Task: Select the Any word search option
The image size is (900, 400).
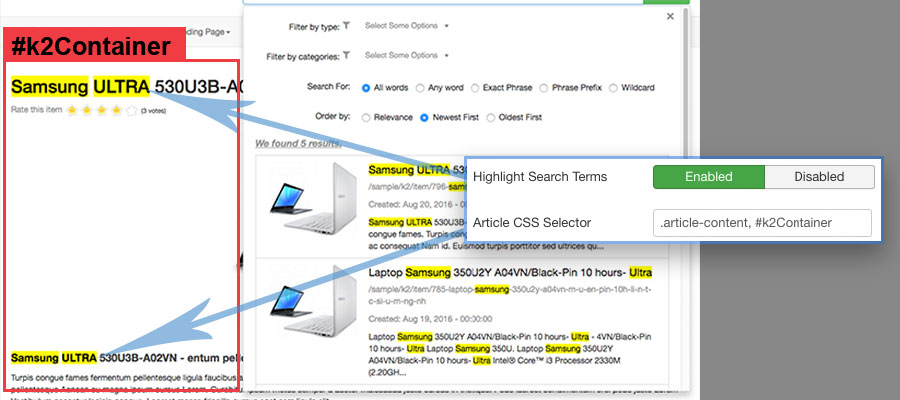Action: point(420,88)
